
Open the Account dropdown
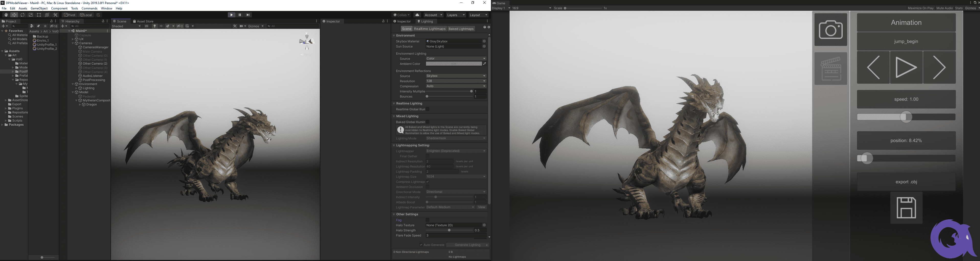click(433, 15)
